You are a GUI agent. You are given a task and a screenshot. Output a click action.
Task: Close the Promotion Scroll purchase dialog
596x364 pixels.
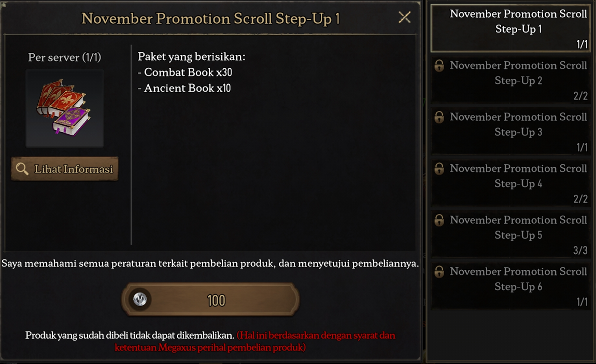pos(404,17)
